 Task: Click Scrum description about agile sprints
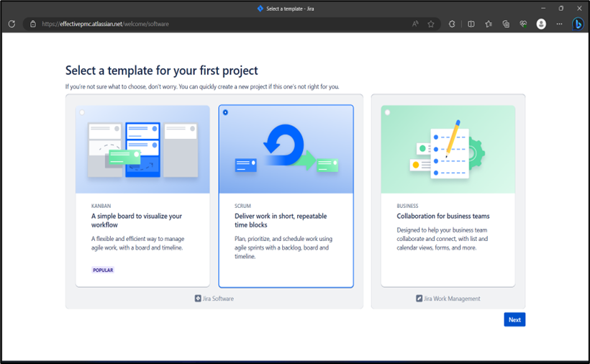tap(283, 247)
